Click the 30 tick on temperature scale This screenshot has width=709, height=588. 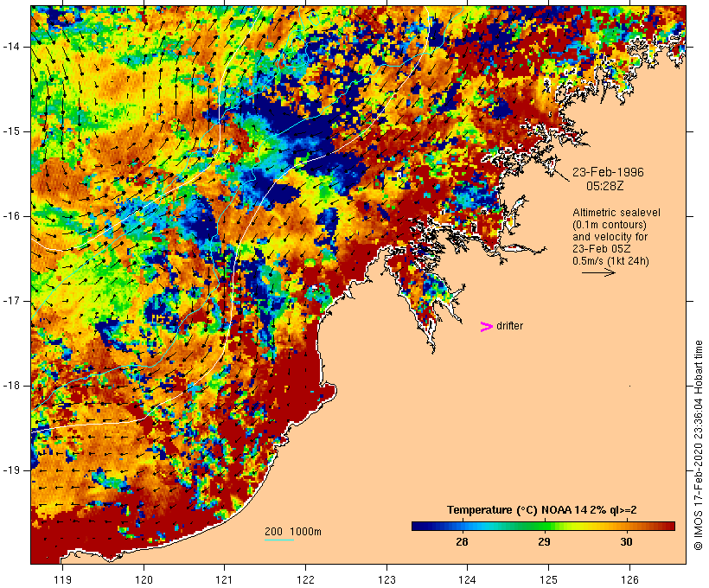tap(626, 541)
